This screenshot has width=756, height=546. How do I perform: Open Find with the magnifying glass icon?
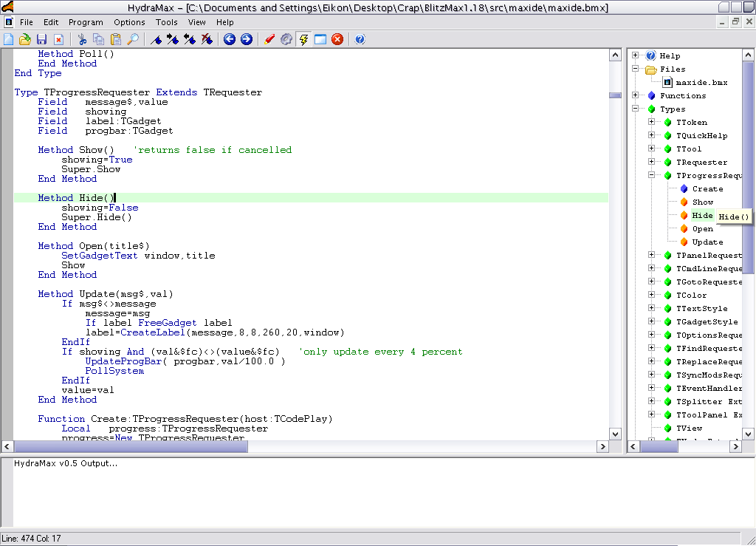(133, 39)
